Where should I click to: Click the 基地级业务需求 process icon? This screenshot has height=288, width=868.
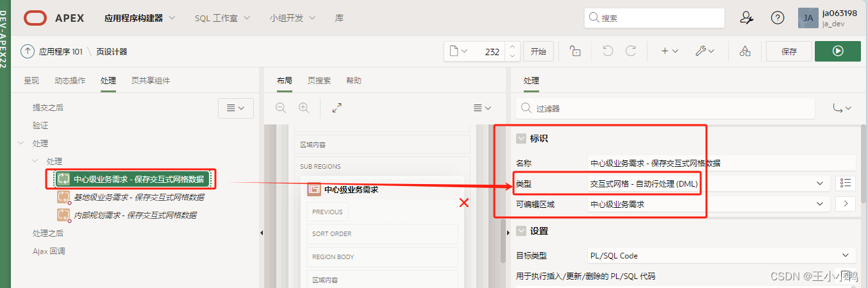(63, 198)
